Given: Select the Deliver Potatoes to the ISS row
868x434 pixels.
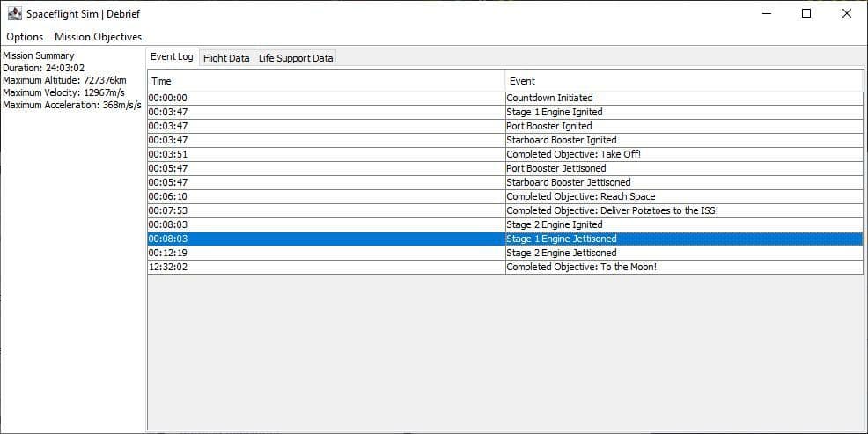Looking at the screenshot, I should [504, 211].
